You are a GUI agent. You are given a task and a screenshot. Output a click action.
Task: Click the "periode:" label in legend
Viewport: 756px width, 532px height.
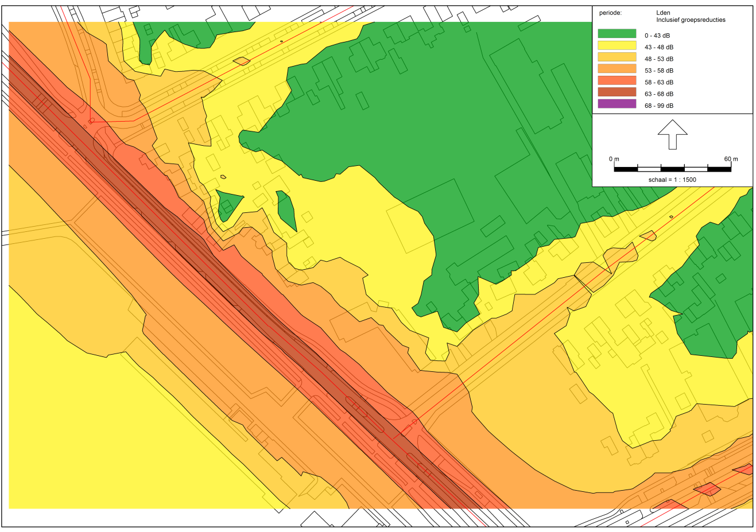[x=610, y=13]
